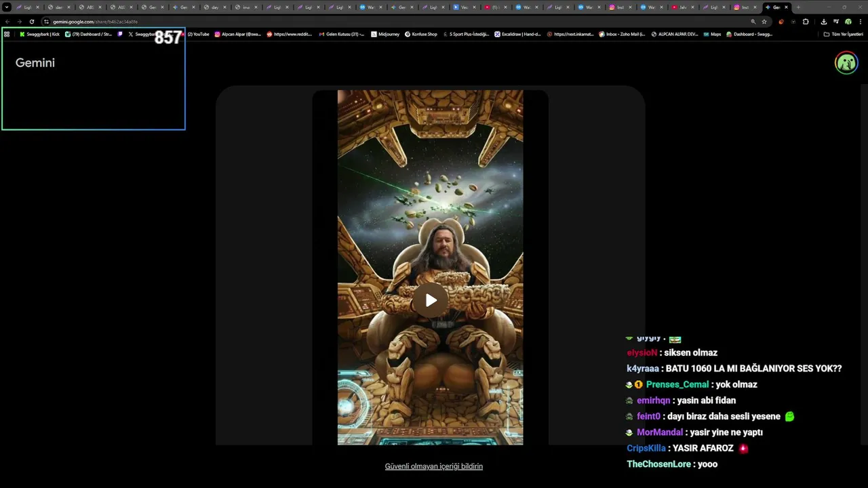Image resolution: width=868 pixels, height=488 pixels.
Task: Bookmark this page with the star icon
Action: coord(764,22)
